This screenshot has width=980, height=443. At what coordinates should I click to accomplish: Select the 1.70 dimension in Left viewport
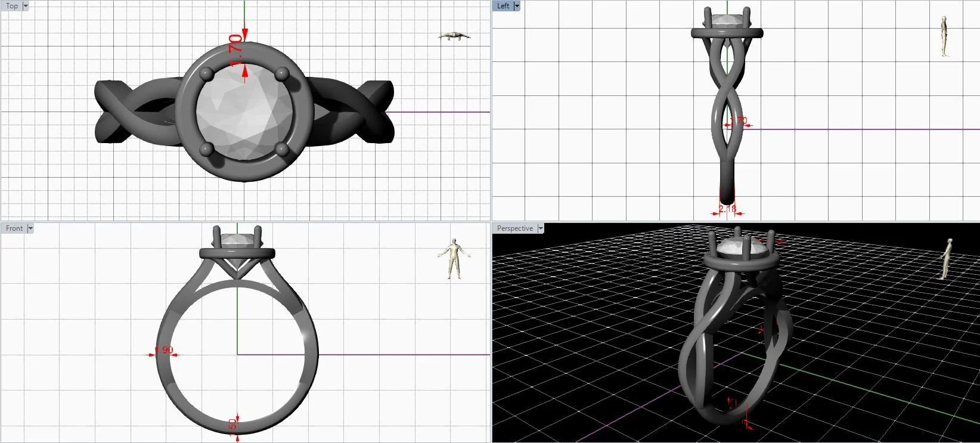(x=739, y=121)
